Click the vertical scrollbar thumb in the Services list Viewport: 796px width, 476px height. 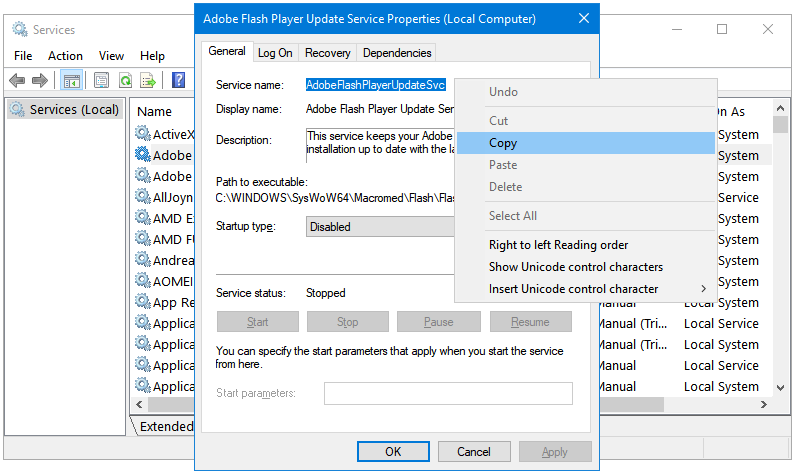click(781, 124)
